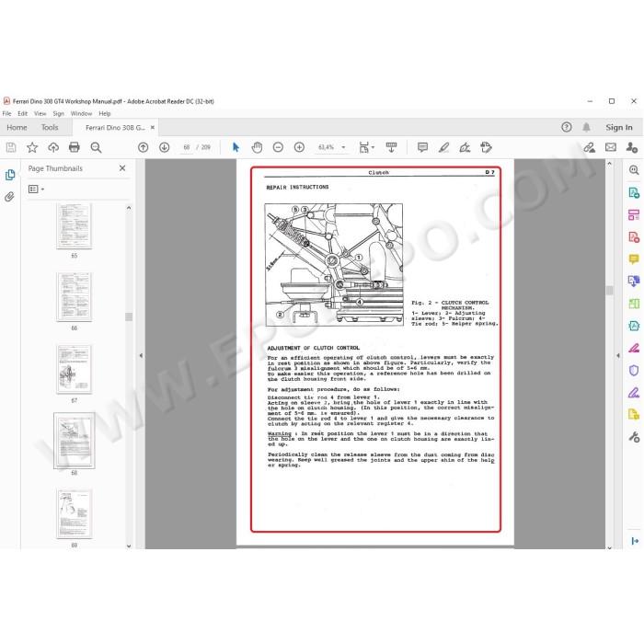This screenshot has height=644, width=644.
Task: Open the Redact tool
Action: (x=634, y=348)
